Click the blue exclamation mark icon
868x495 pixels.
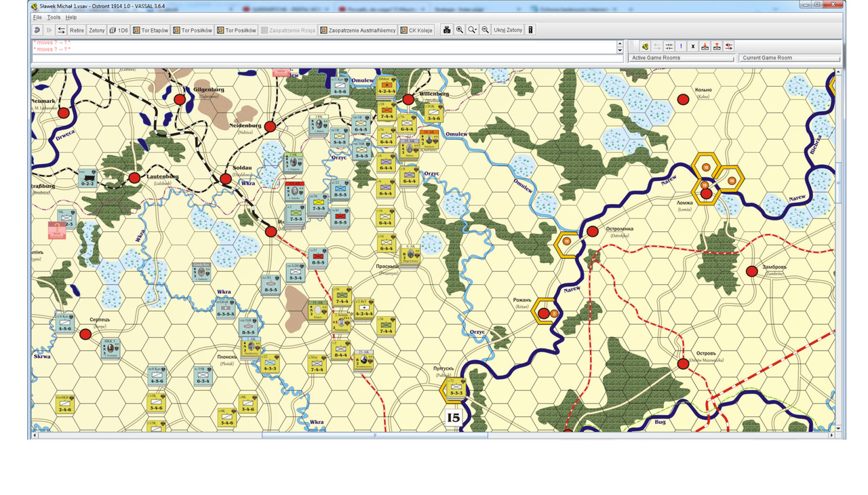681,46
